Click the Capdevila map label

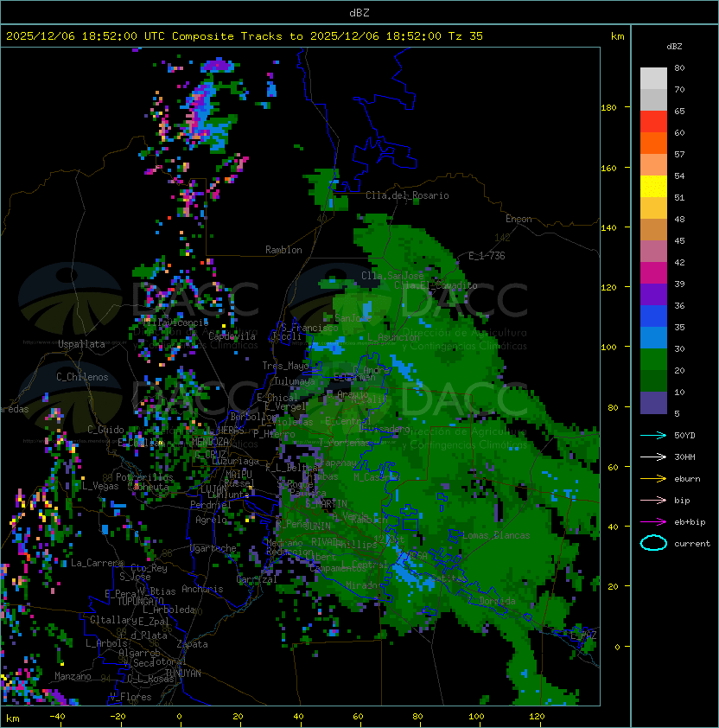pos(232,336)
